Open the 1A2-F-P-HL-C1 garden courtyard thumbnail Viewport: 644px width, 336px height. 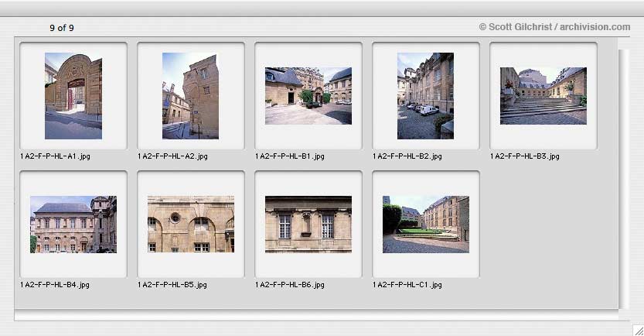(426, 225)
